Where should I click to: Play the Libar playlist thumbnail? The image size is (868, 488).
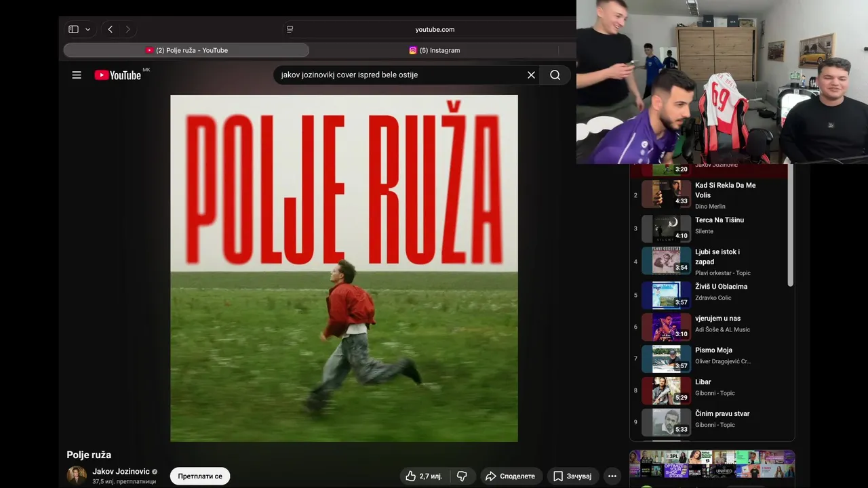[666, 390]
